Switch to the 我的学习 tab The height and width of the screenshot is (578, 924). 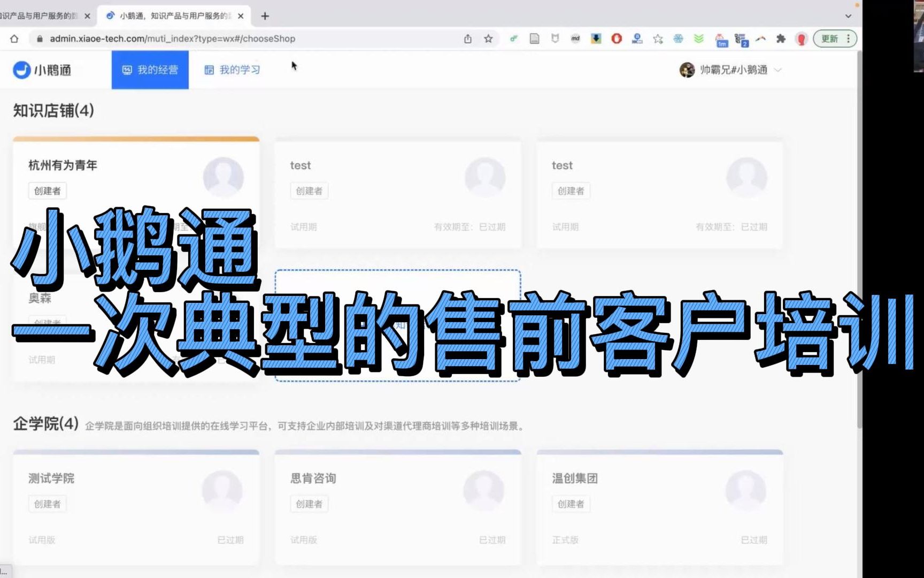click(x=232, y=70)
